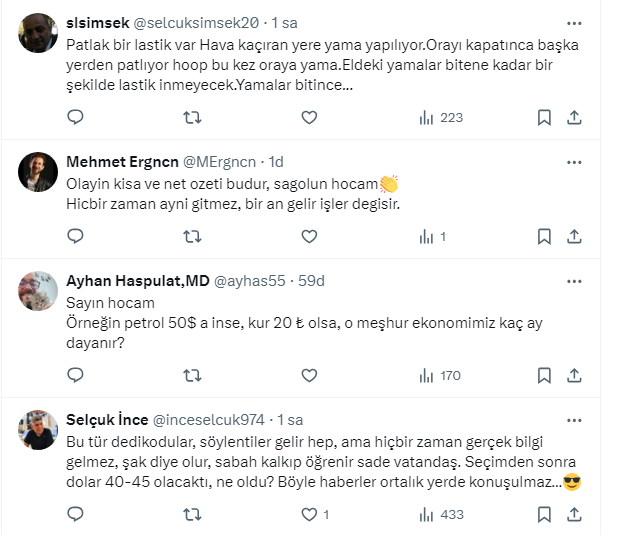This screenshot has width=624, height=535.
Task: Open Ayhan Haspulat,MD profile name link
Action: pos(137,281)
